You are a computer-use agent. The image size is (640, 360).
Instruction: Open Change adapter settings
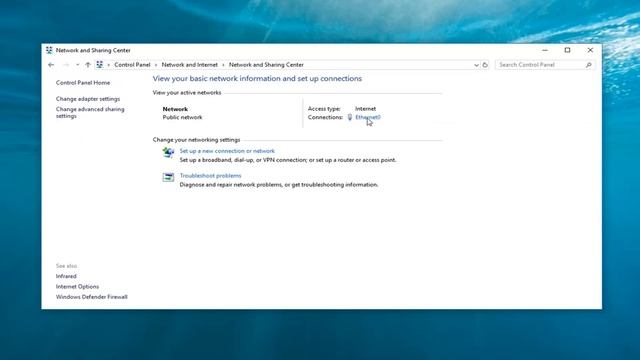[x=88, y=99]
